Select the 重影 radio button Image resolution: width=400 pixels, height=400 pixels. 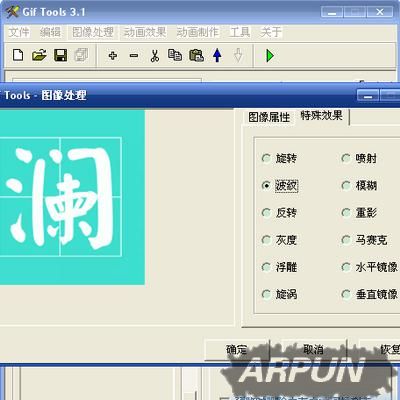pos(346,213)
